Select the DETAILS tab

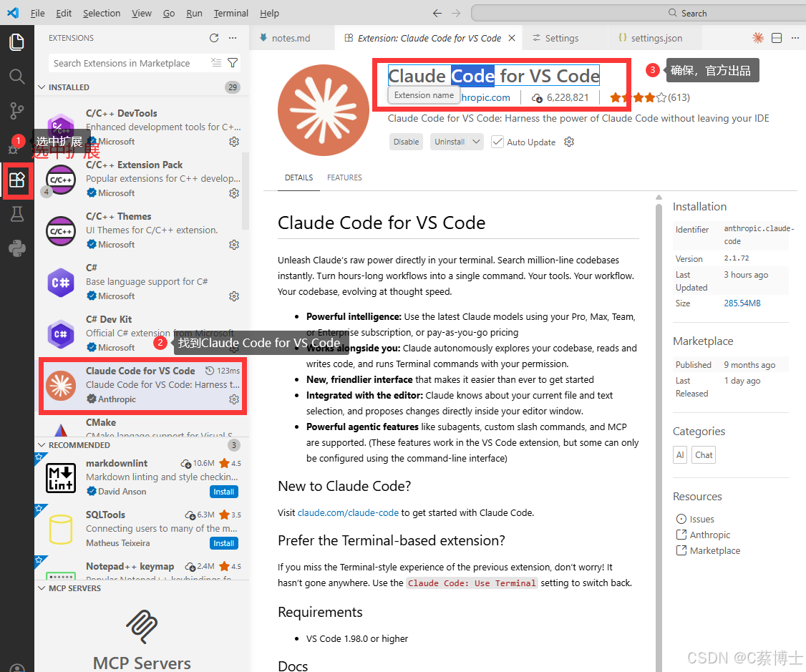tap(298, 177)
